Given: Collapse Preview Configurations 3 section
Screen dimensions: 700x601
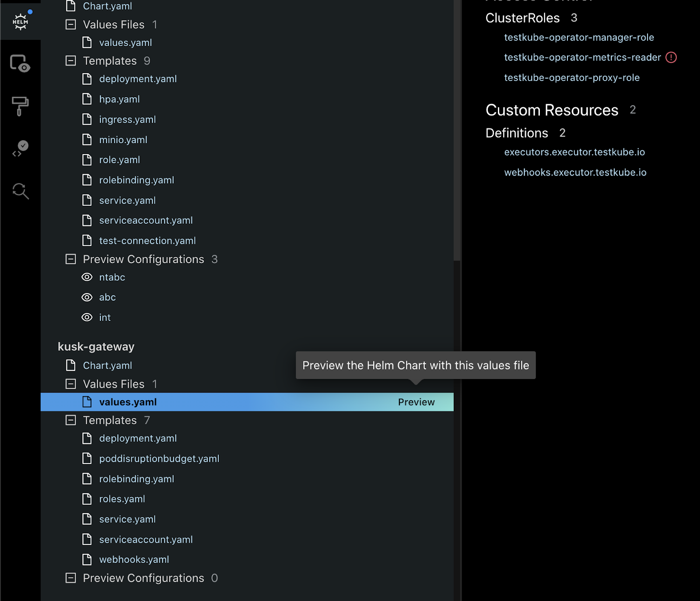Looking at the screenshot, I should click(70, 259).
